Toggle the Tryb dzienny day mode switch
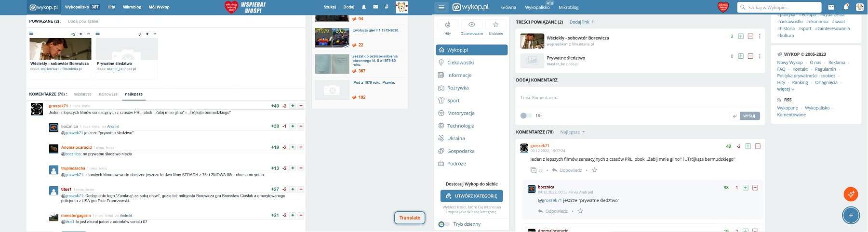 pyautogui.click(x=444, y=224)
